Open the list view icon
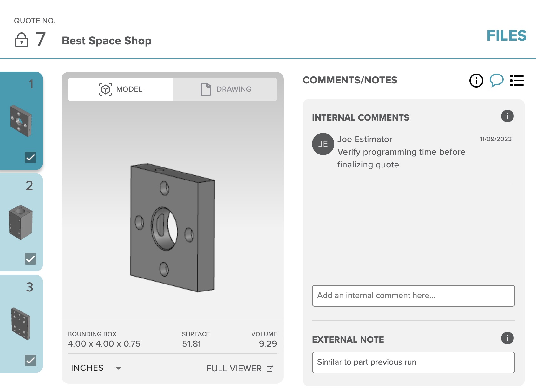 click(x=517, y=81)
